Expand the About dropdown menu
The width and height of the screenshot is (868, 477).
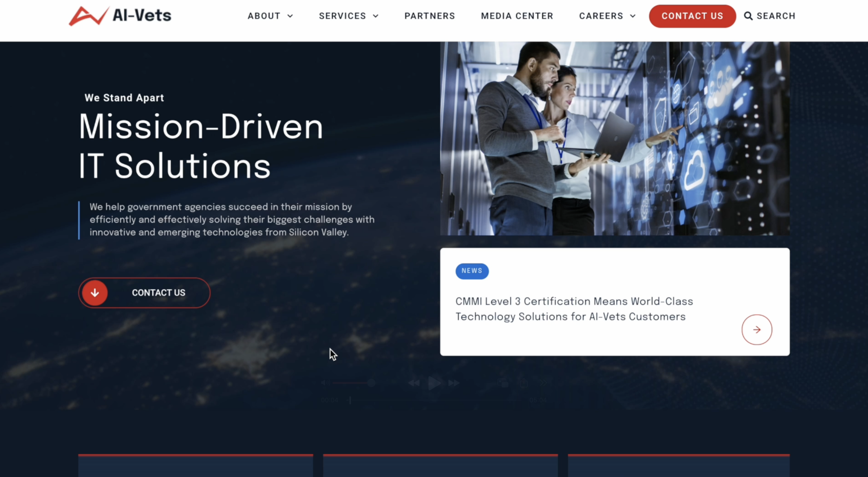270,16
